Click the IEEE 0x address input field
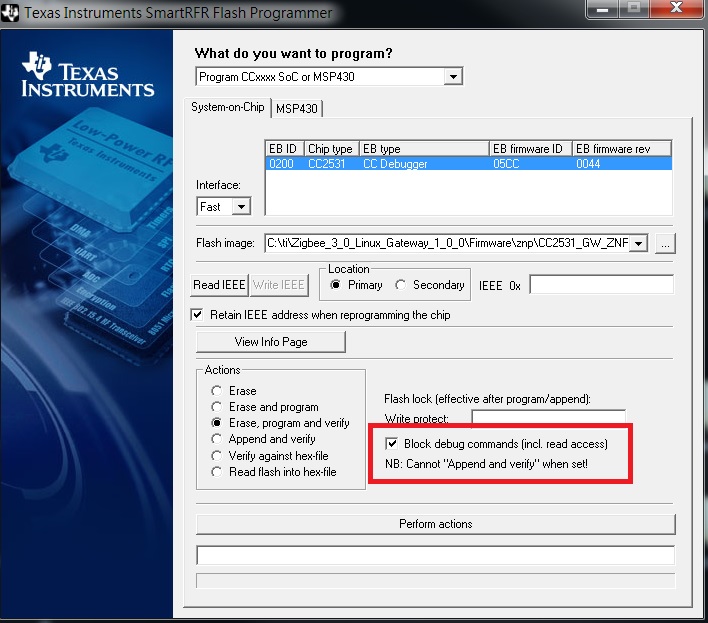The height and width of the screenshot is (623, 708). 601,284
